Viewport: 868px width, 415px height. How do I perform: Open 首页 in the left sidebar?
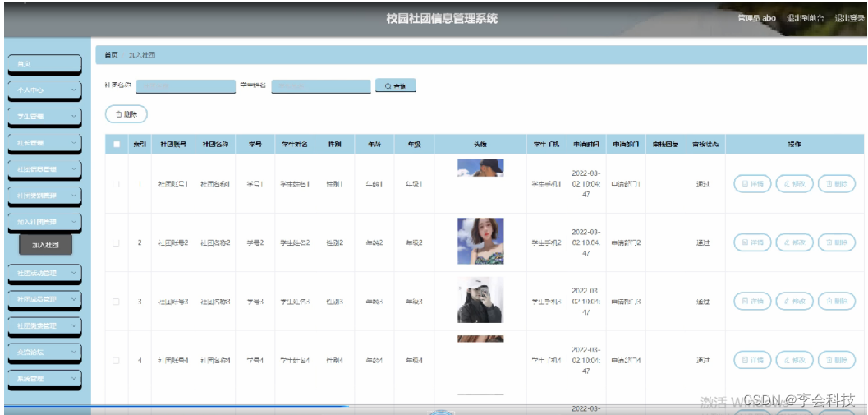[45, 64]
